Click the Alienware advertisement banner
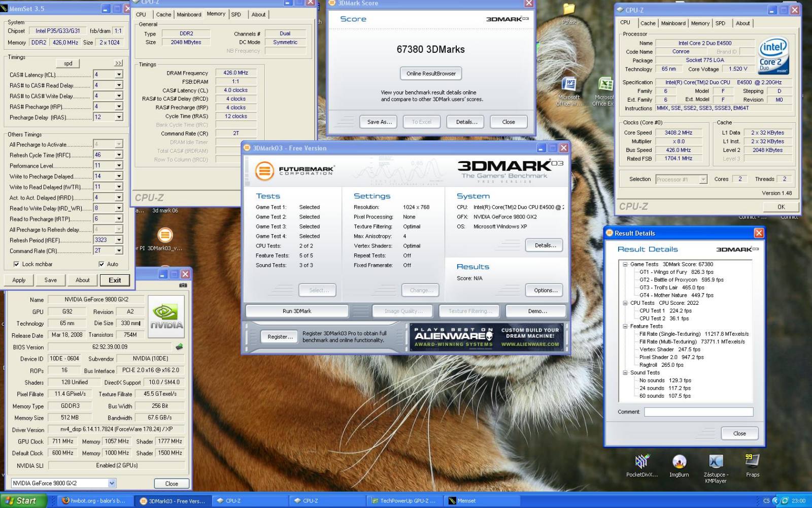812x508 pixels. (x=486, y=337)
